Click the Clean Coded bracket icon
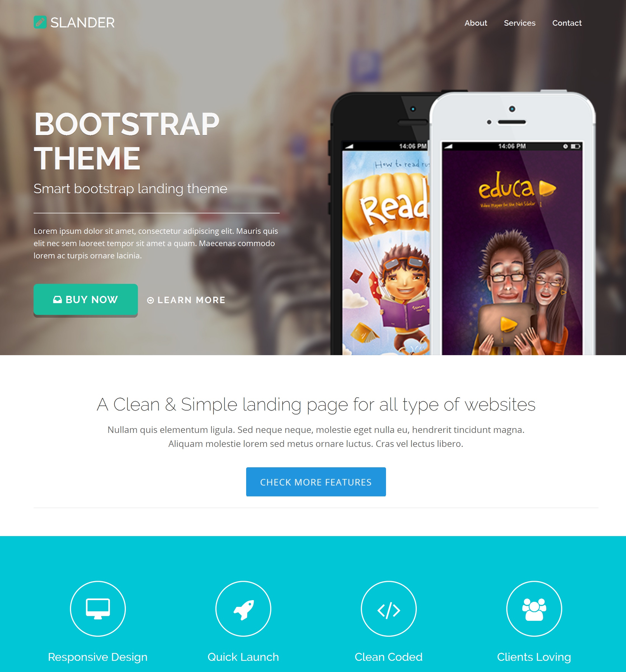Image resolution: width=626 pixels, height=672 pixels. 388,606
